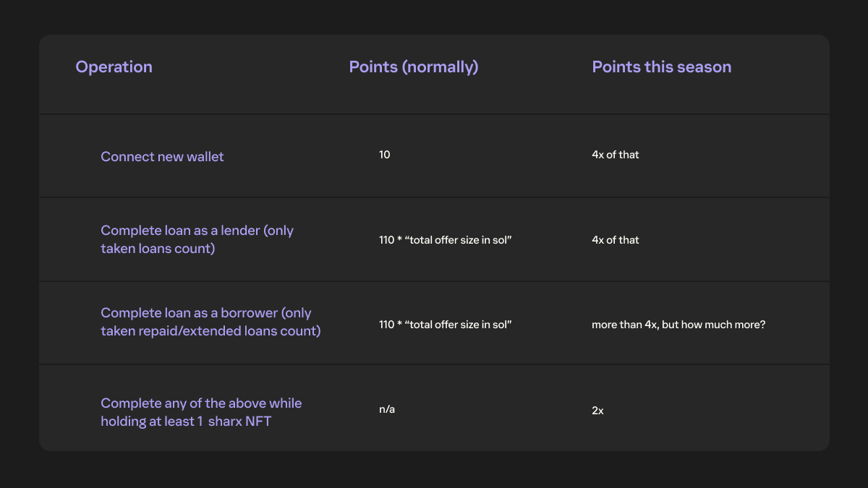Click the divider line below the header row

coord(434,114)
